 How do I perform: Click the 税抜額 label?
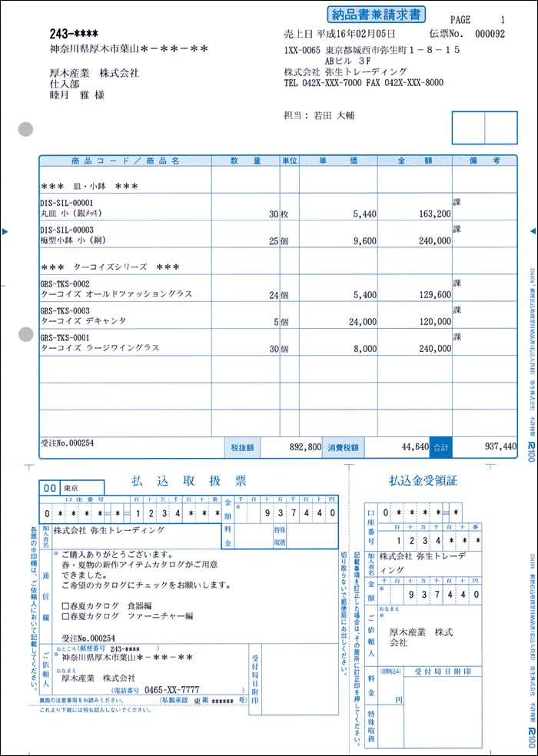pos(243,447)
